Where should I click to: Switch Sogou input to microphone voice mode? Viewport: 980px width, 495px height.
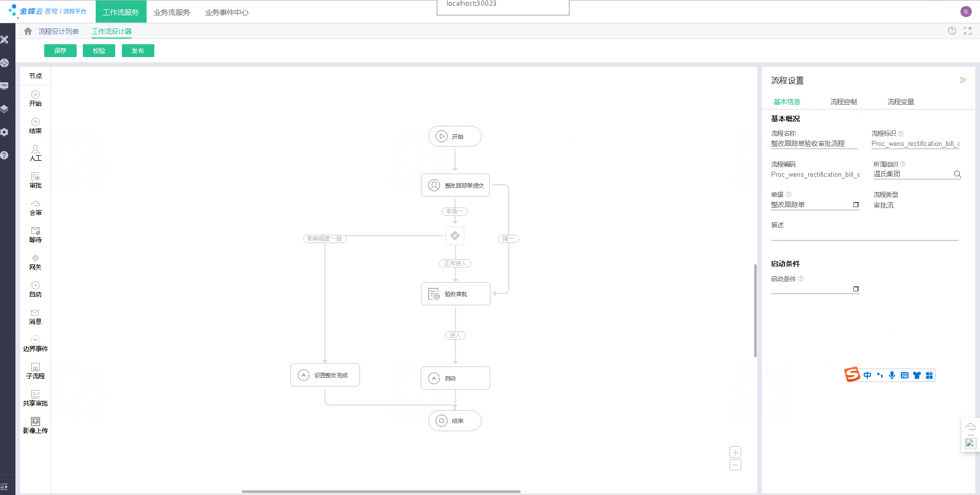[892, 375]
